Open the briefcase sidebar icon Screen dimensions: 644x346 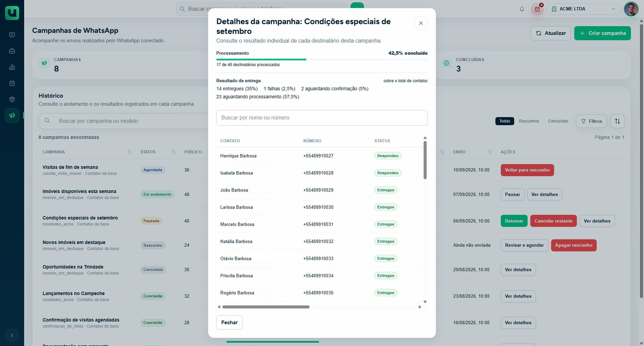[12, 51]
